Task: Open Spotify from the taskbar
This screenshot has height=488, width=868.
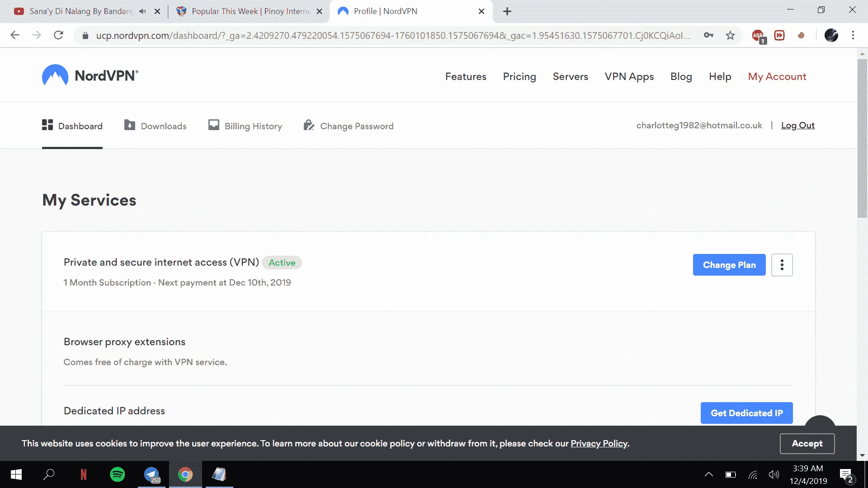Action: pos(118,474)
